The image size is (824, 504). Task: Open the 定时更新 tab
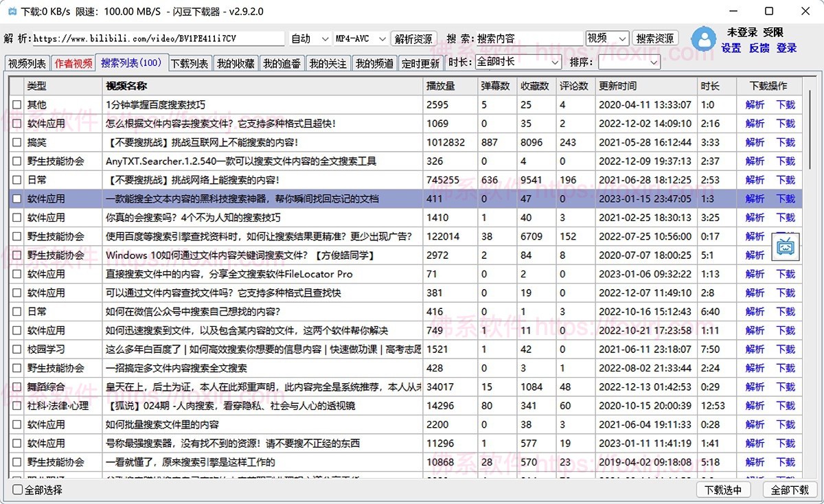click(x=422, y=62)
